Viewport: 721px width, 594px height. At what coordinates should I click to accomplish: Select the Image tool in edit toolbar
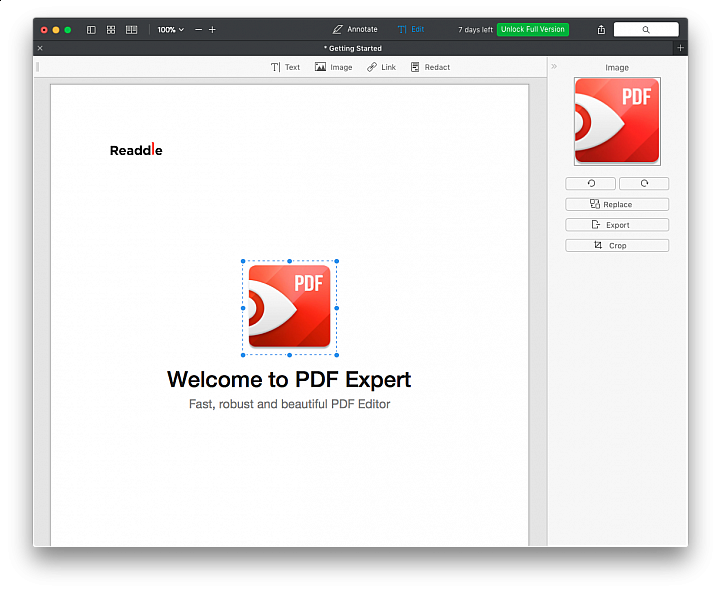(333, 67)
